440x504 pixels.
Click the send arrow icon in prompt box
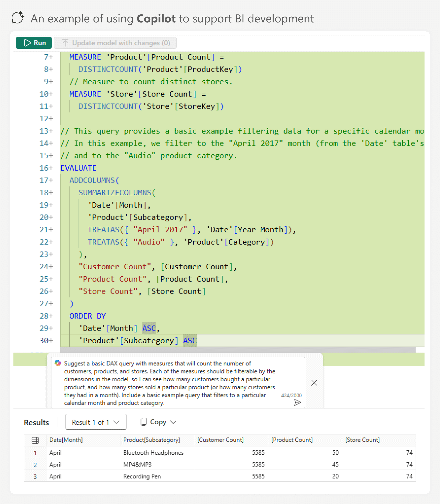tap(298, 402)
